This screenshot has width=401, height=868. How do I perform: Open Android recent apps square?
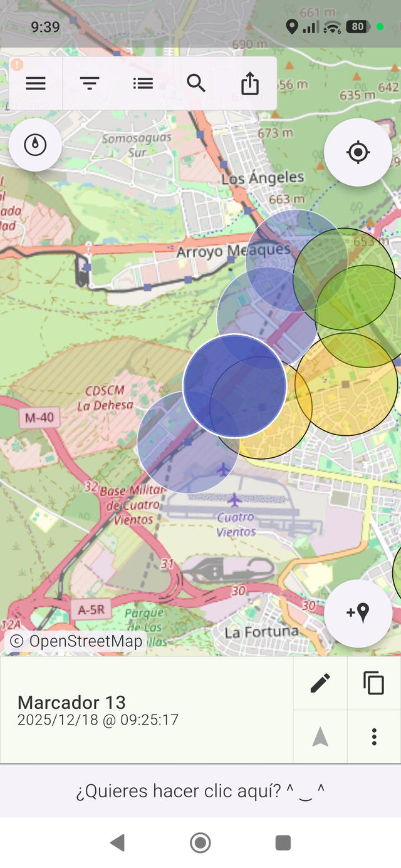283,843
